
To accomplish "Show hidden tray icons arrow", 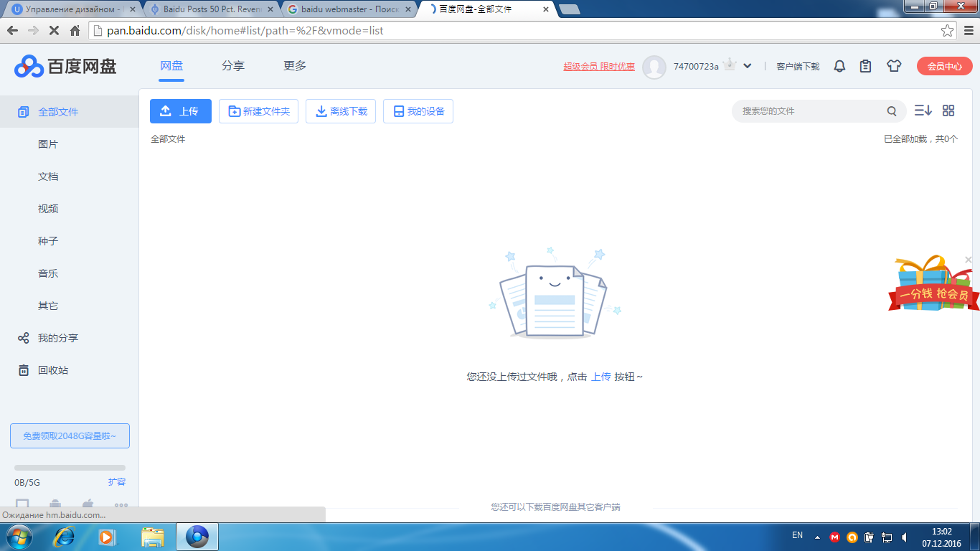I will tap(817, 536).
